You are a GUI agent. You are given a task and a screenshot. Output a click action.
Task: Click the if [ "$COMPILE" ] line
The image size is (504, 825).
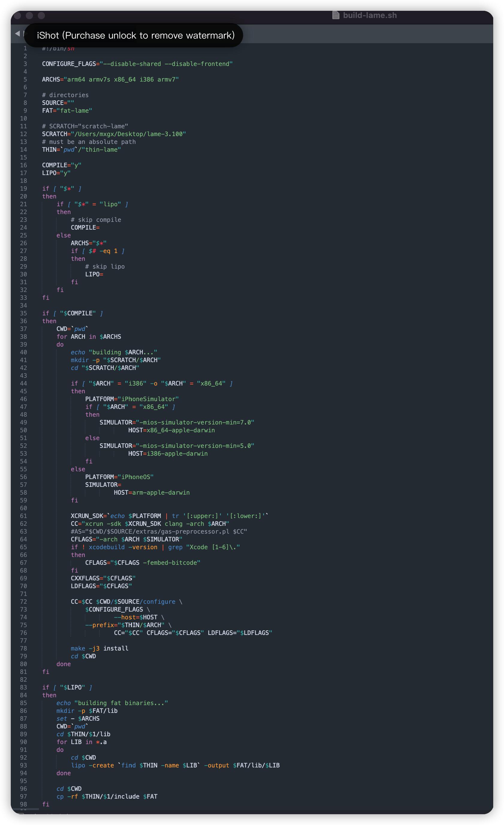pos(72,313)
